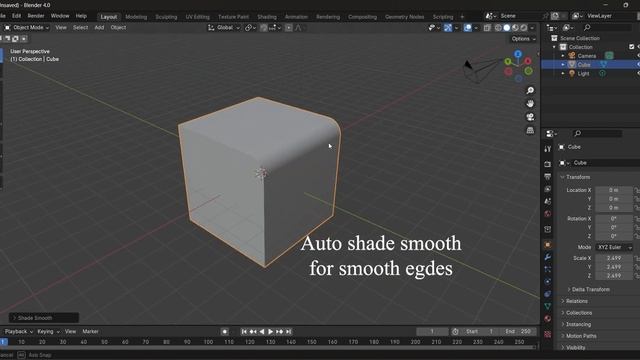Jump to the last frame in timeline

coord(289,332)
